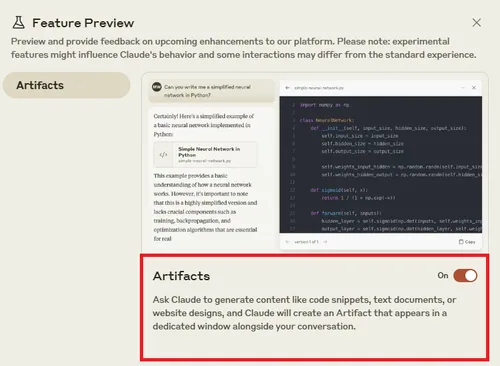
Task: Click the Artifacts heading in settings card
Action: (181, 276)
